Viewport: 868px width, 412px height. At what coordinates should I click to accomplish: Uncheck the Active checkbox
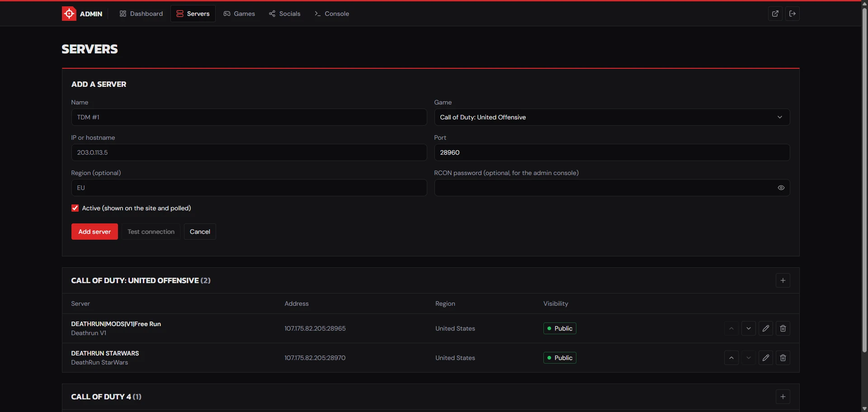click(75, 208)
